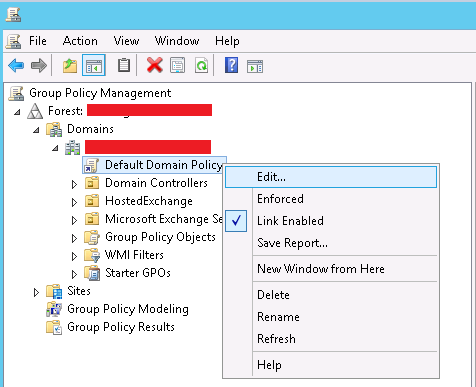
Task: Click the HostedExchange OU folder icon
Action: 92,201
